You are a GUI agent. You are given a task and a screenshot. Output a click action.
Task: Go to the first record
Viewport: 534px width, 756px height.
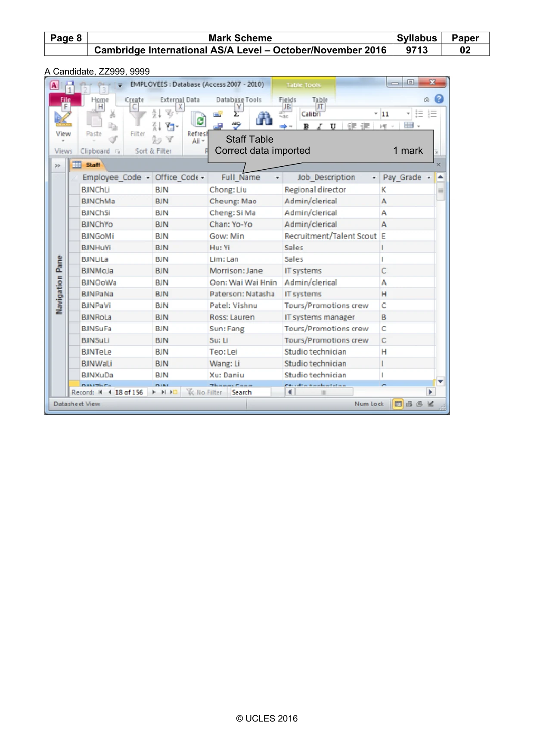[100, 392]
